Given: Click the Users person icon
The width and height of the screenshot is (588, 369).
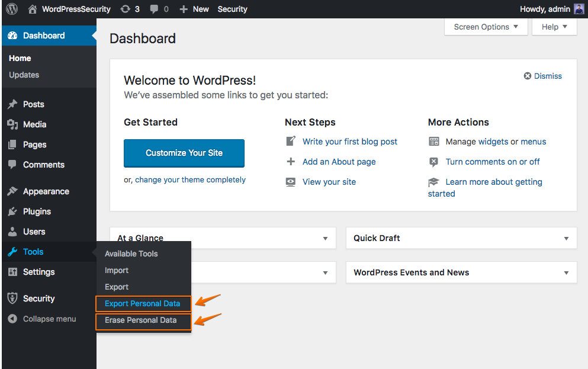Looking at the screenshot, I should [12, 232].
